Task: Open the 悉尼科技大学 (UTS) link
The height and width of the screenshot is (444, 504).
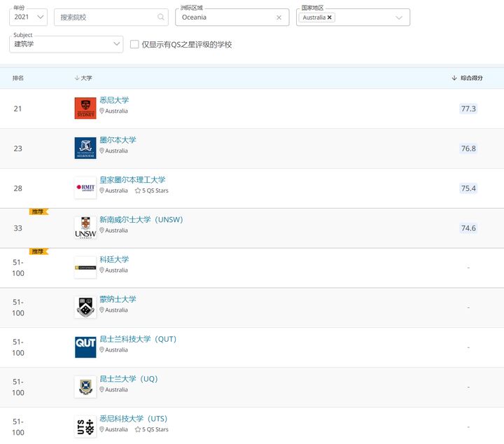Action: [134, 419]
